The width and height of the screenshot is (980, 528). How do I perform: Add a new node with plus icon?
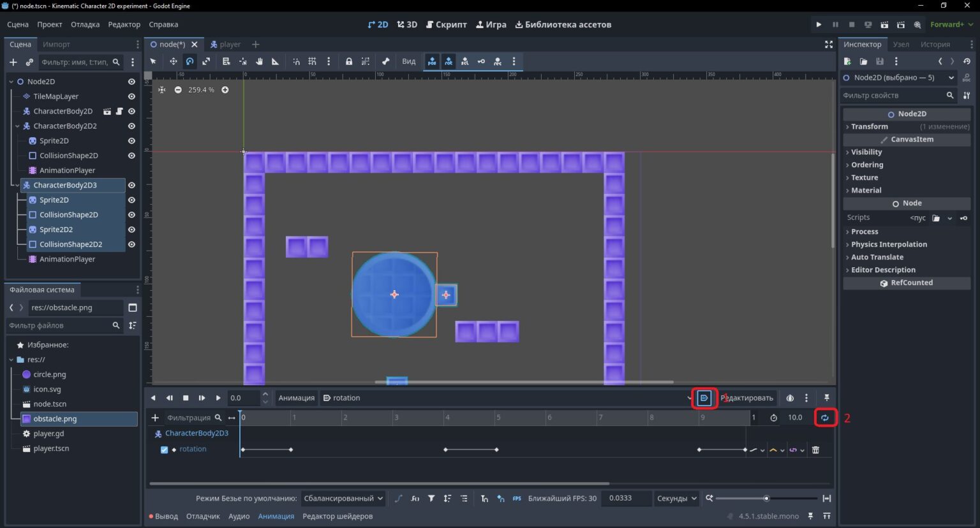pyautogui.click(x=13, y=62)
